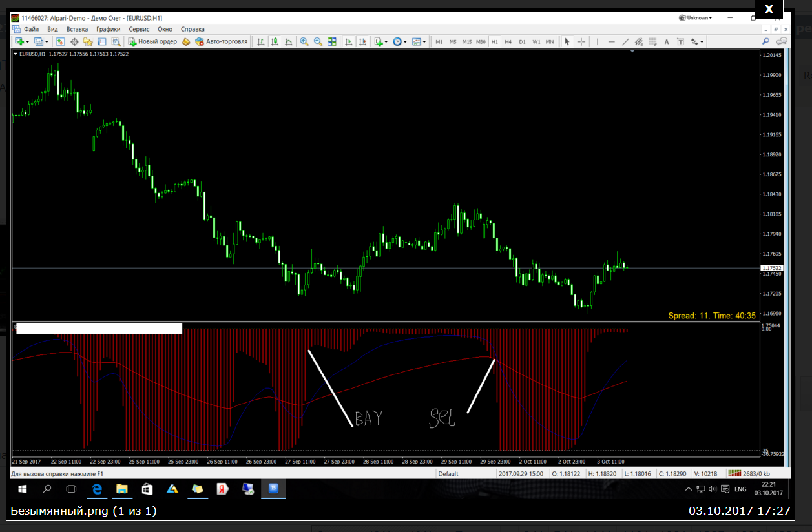Toggle Chart Shift button
Viewport: 812px width, 532px height.
point(362,41)
